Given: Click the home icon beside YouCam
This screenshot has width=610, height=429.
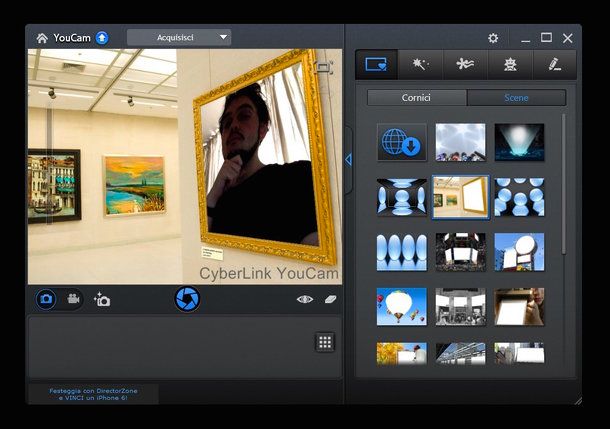Looking at the screenshot, I should 42,38.
